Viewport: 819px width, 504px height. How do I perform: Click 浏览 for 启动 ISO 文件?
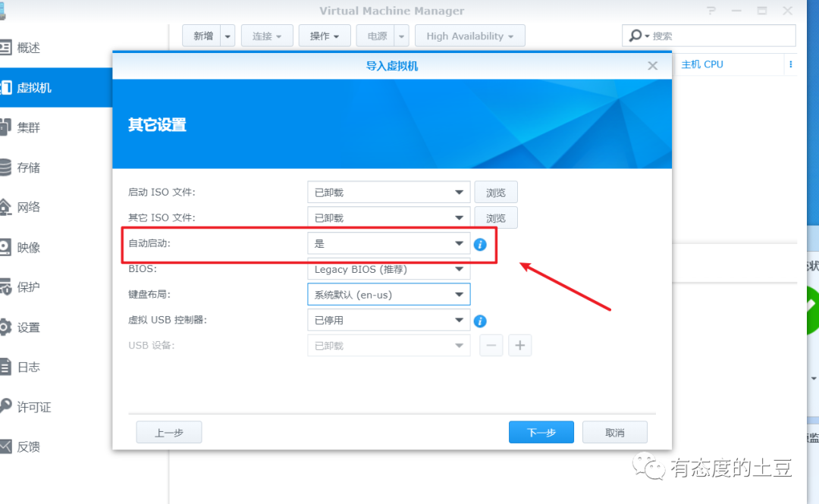point(496,193)
